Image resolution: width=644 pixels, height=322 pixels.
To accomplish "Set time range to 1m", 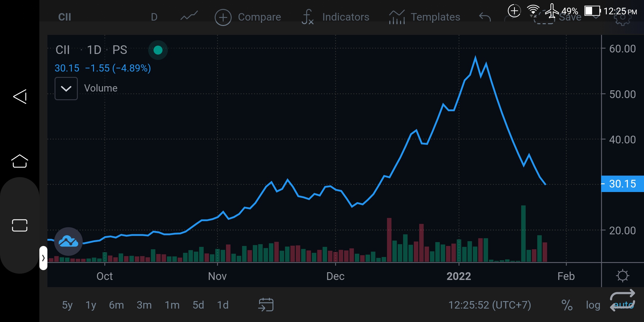I will coord(172,305).
